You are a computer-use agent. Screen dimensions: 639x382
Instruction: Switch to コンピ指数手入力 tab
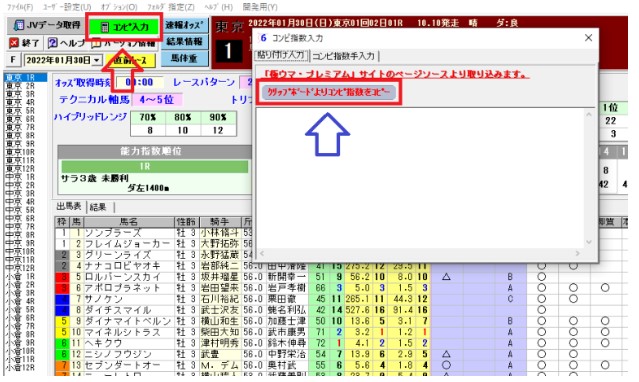(343, 56)
